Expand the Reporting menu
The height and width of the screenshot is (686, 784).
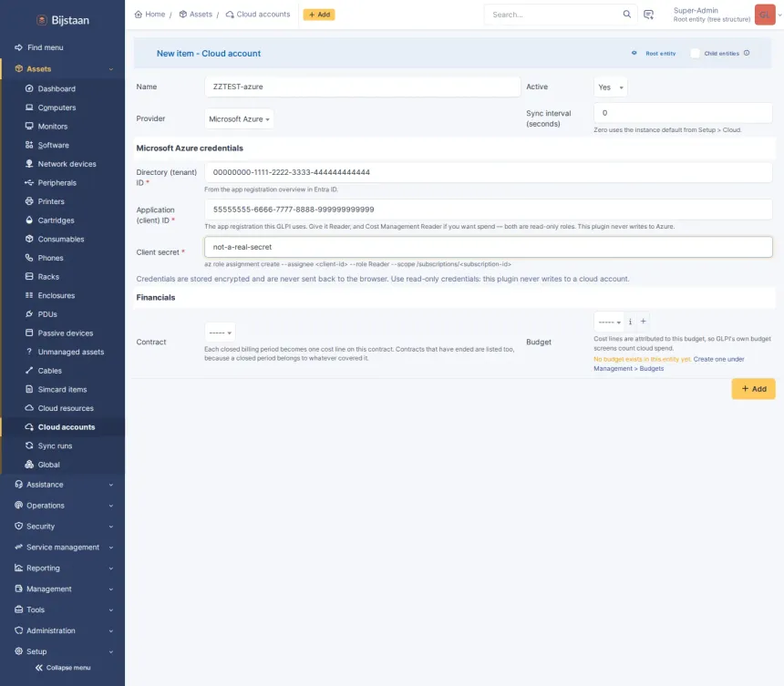63,568
